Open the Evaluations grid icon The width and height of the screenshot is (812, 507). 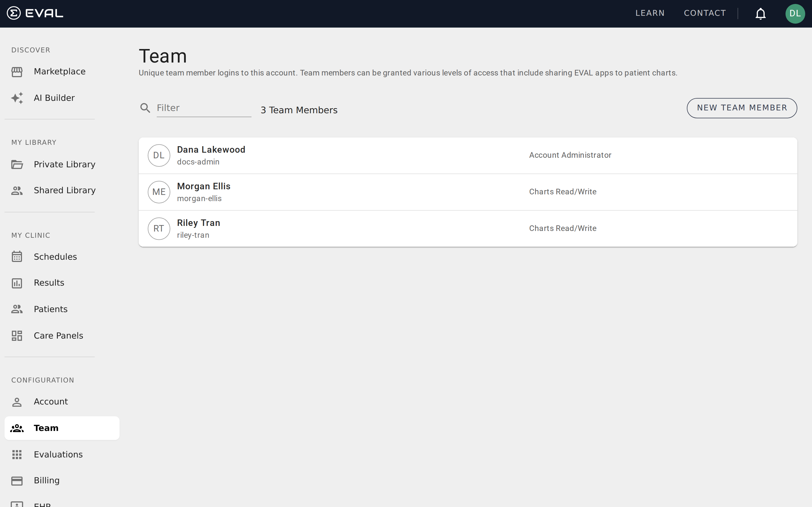tap(17, 454)
